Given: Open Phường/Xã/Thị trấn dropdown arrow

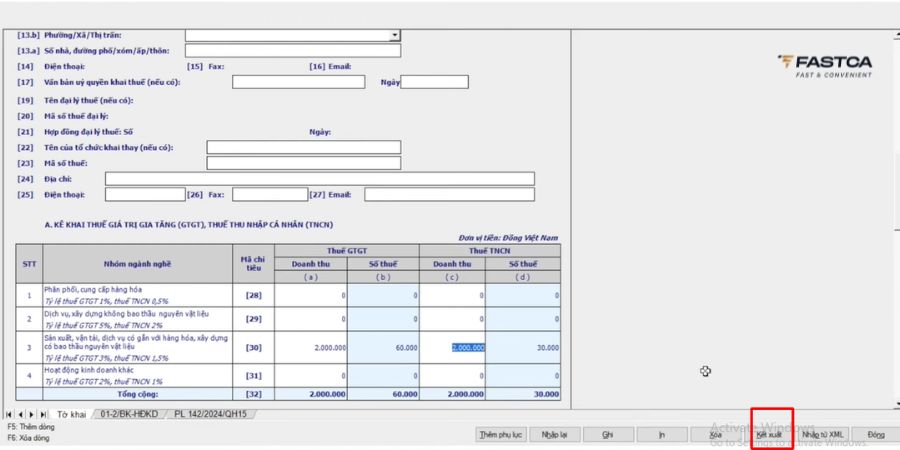Looking at the screenshot, I should click(x=394, y=35).
